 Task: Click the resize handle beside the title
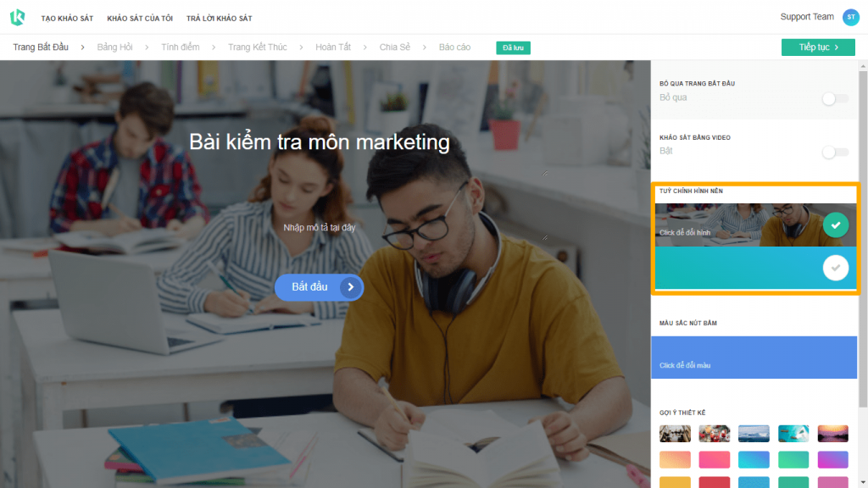pyautogui.click(x=545, y=173)
